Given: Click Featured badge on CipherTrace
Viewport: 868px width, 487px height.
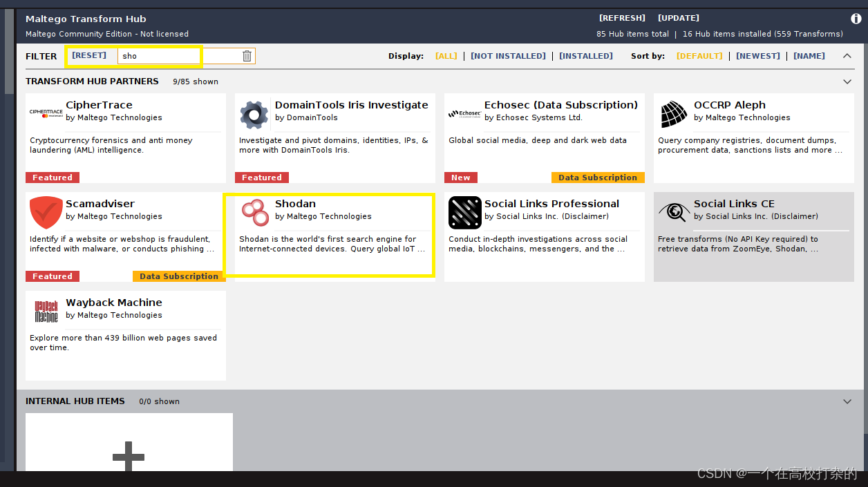Looking at the screenshot, I should [x=53, y=178].
